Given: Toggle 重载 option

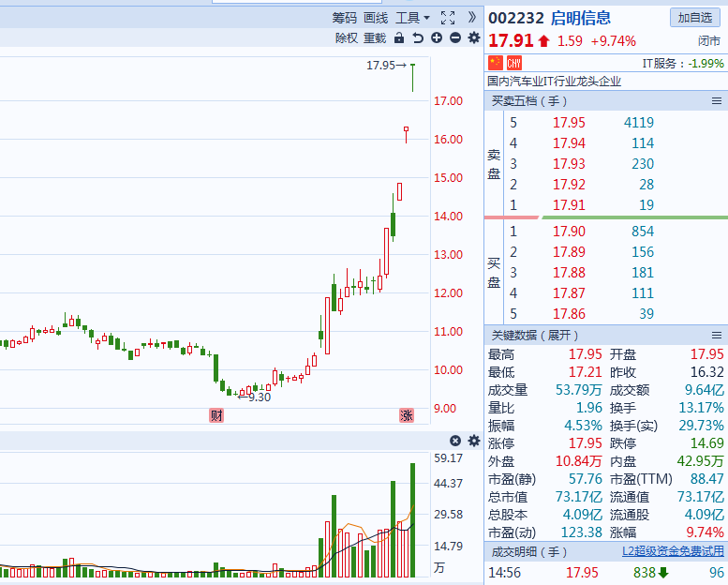Looking at the screenshot, I should (x=375, y=37).
